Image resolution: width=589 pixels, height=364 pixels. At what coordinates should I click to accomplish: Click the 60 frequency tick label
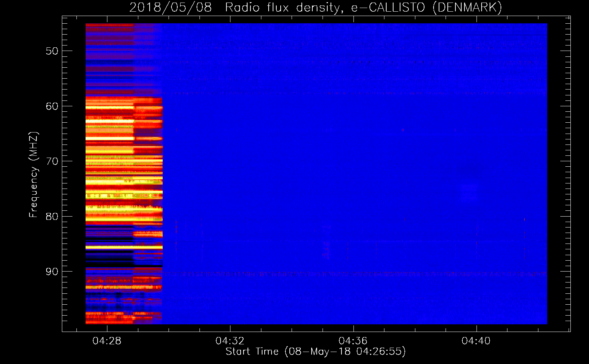point(52,106)
